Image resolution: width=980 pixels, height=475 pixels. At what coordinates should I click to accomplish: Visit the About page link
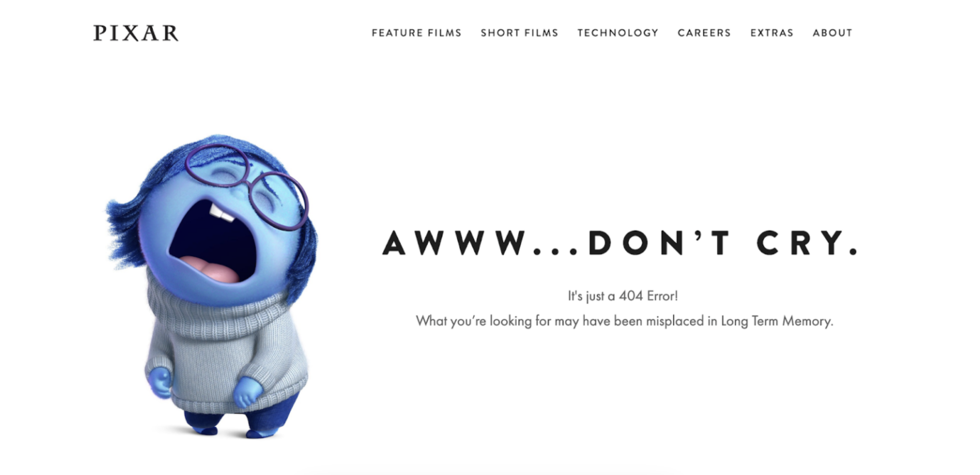pos(832,33)
